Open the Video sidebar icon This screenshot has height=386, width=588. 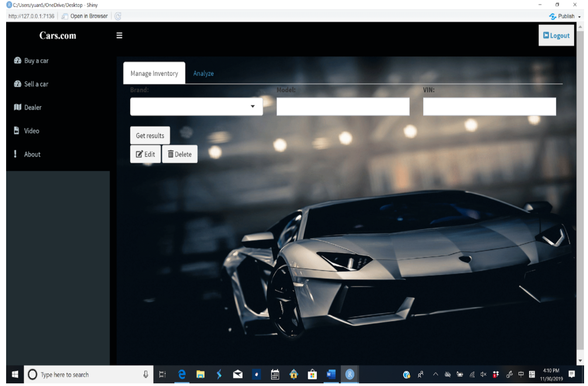(17, 131)
